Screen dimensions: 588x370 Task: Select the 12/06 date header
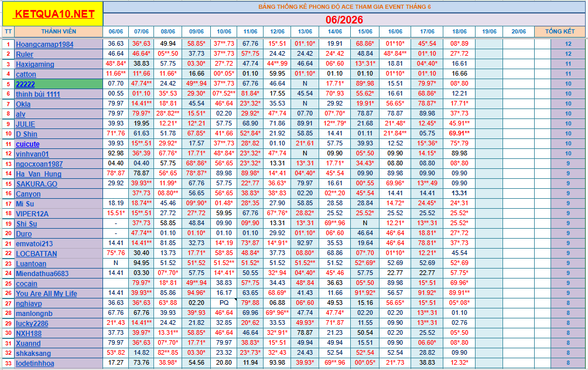277,32
